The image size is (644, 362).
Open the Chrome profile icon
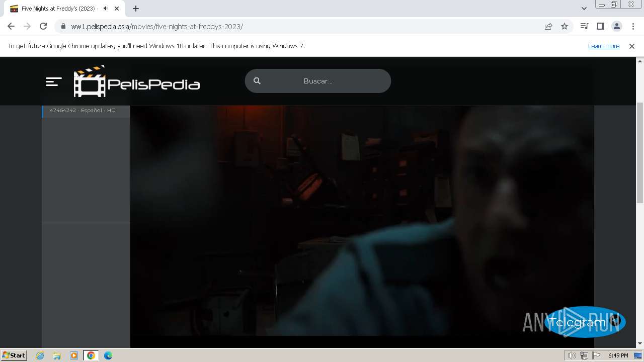click(x=617, y=26)
